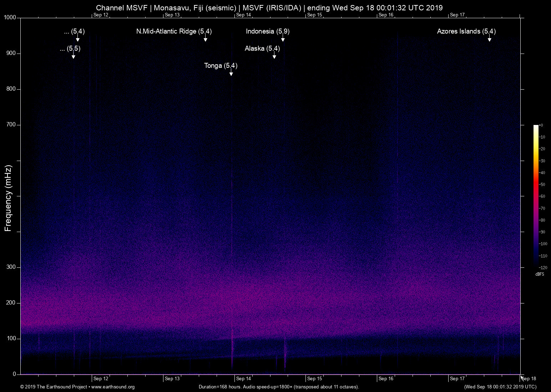Click the Sep 16 label on bottom axis

[386, 378]
